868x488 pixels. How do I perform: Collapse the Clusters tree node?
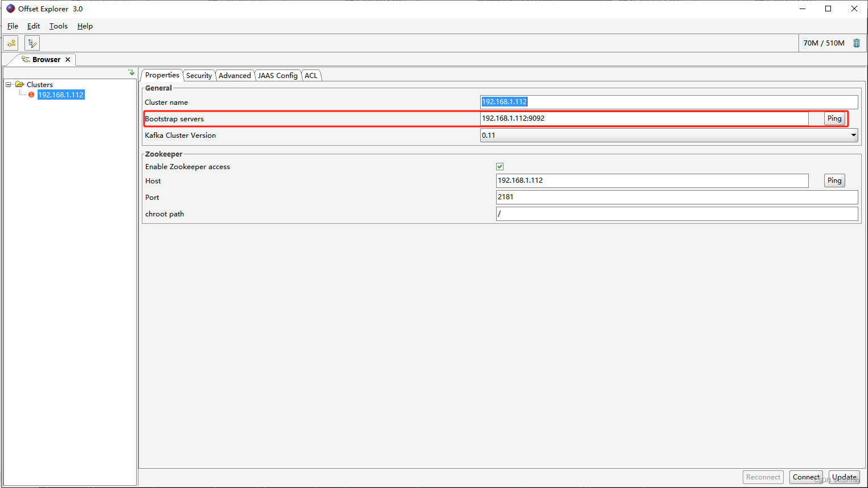point(9,84)
